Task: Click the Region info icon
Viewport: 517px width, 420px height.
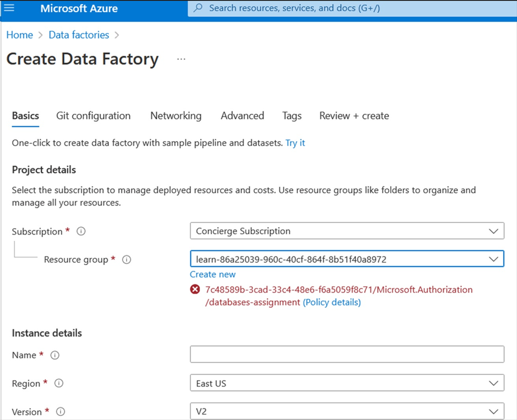Action: 59,383
